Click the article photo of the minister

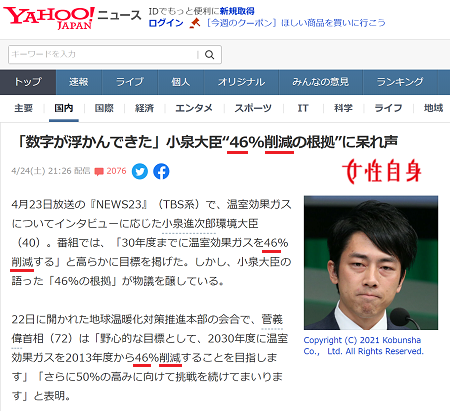click(371, 263)
